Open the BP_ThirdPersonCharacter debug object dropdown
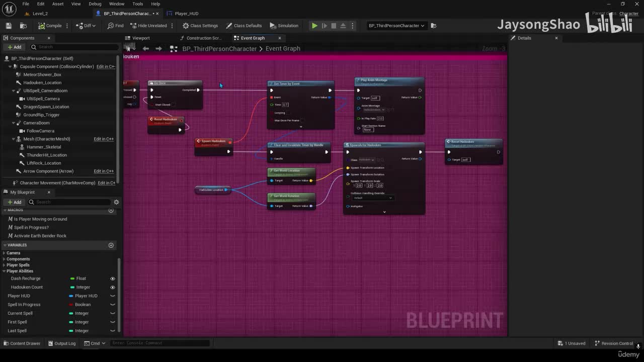The width and height of the screenshot is (644, 362). (396, 26)
